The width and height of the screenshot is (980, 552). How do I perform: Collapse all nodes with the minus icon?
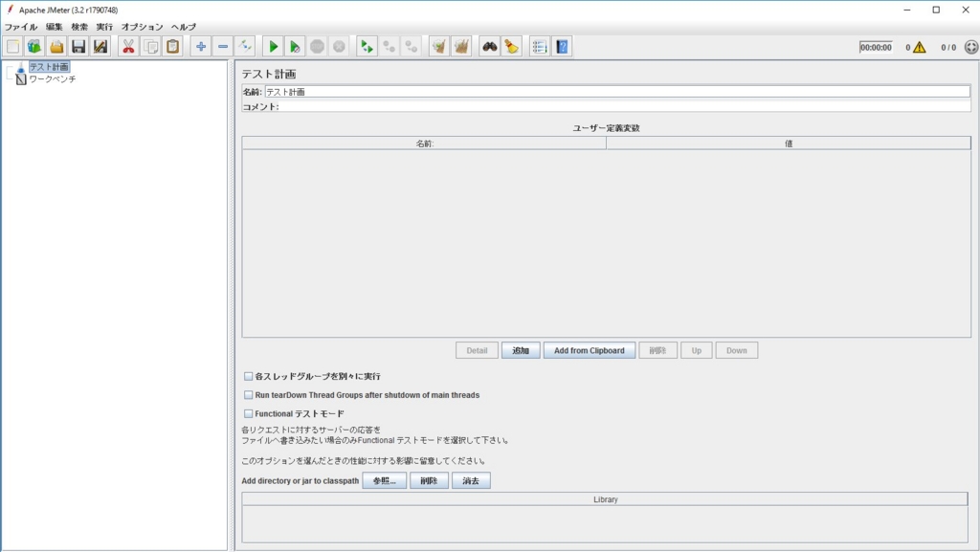[222, 47]
